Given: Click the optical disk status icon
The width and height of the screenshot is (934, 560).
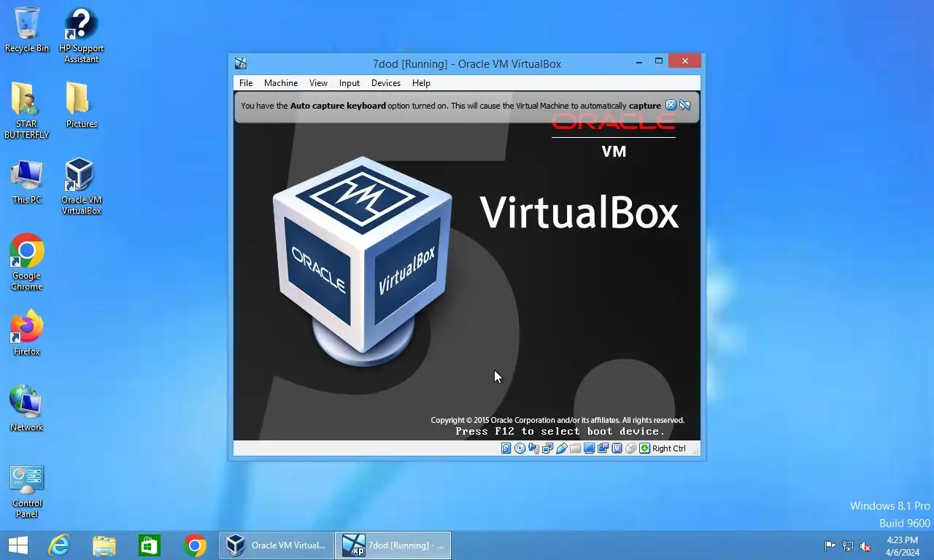Looking at the screenshot, I should point(520,448).
